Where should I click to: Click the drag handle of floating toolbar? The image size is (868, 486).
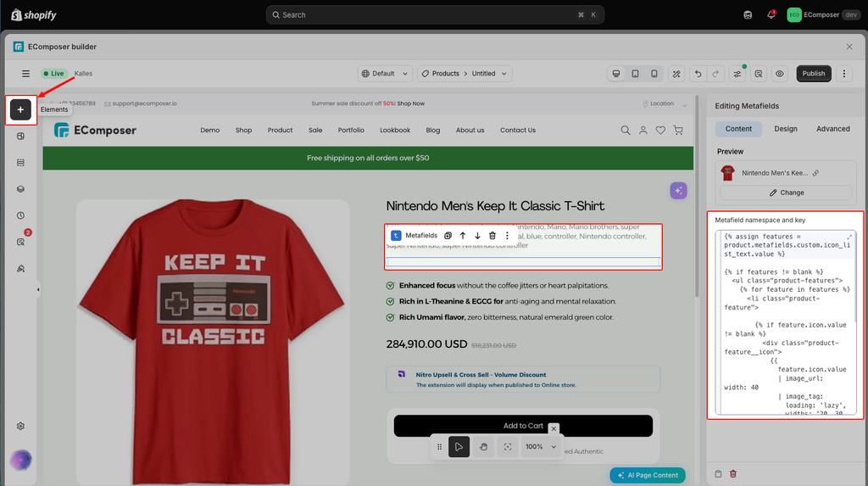coord(439,447)
